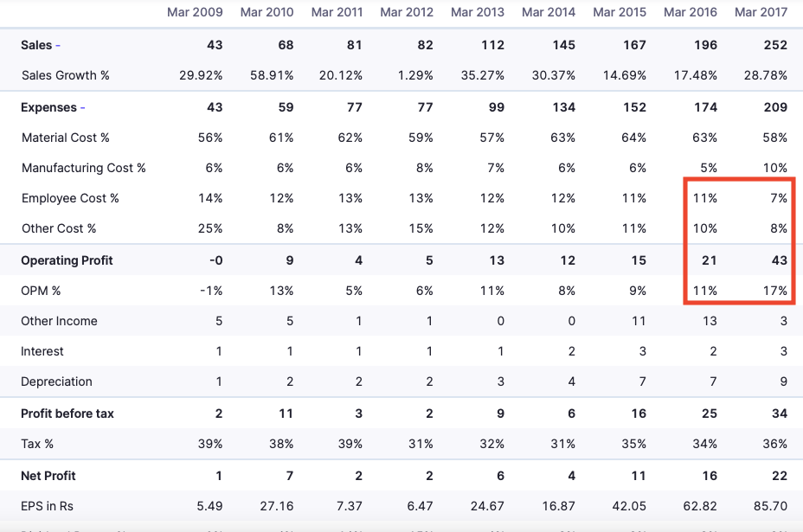Click the Operating Profit row label
The height and width of the screenshot is (532, 803).
pyautogui.click(x=67, y=260)
